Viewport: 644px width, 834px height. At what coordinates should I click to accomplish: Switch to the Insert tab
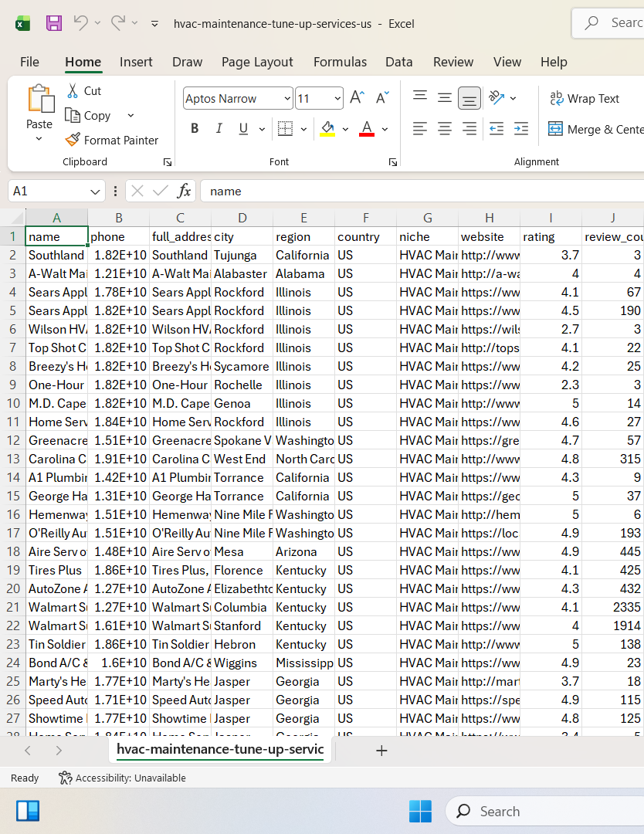[x=136, y=62]
